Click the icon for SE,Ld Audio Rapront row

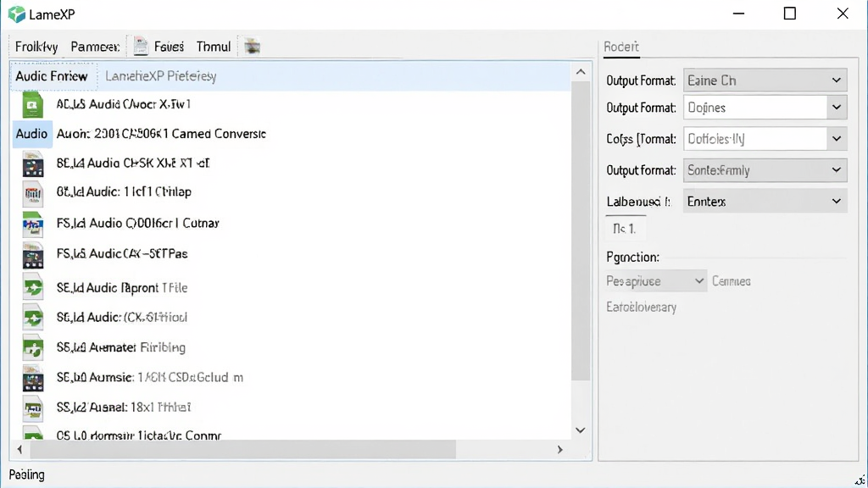coord(33,286)
